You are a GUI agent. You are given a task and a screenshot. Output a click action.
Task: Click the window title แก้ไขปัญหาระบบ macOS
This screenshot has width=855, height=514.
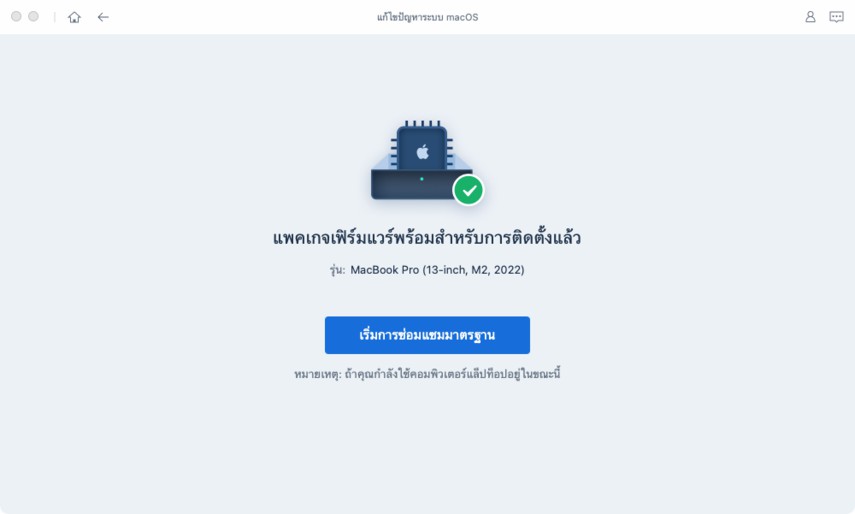tap(428, 17)
